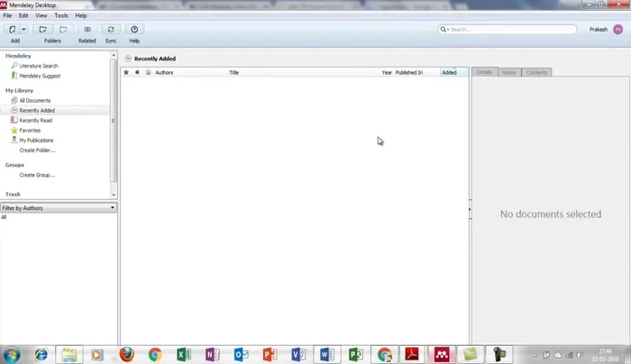Viewport: 631px width, 364px height.
Task: Open the Help menu
Action: pos(81,15)
